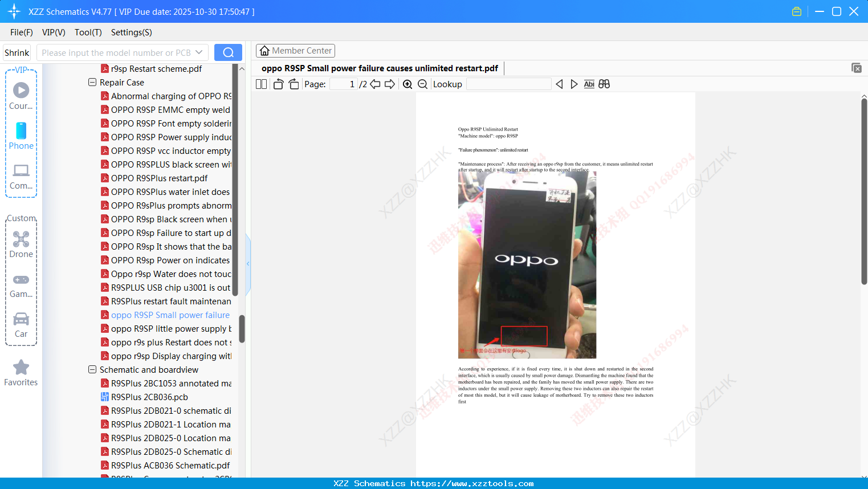Open the Tool(T) menu
Image resolution: width=868 pixels, height=489 pixels.
click(x=88, y=32)
